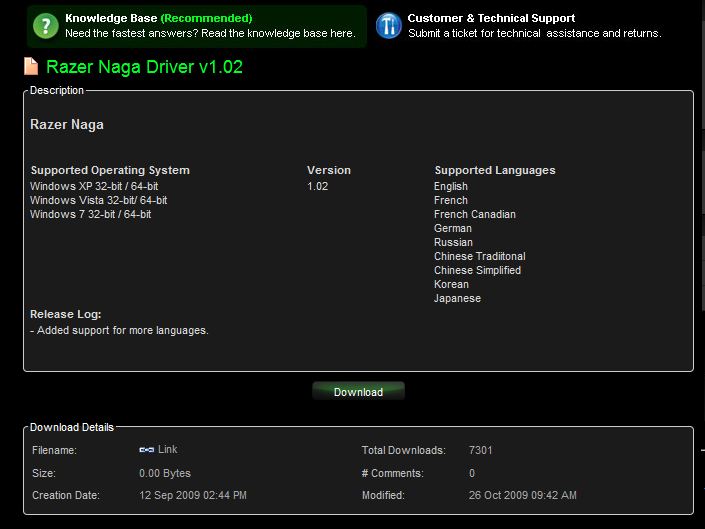The width and height of the screenshot is (705, 529).
Task: Click 'French Canadian' in supported languages
Action: [475, 214]
